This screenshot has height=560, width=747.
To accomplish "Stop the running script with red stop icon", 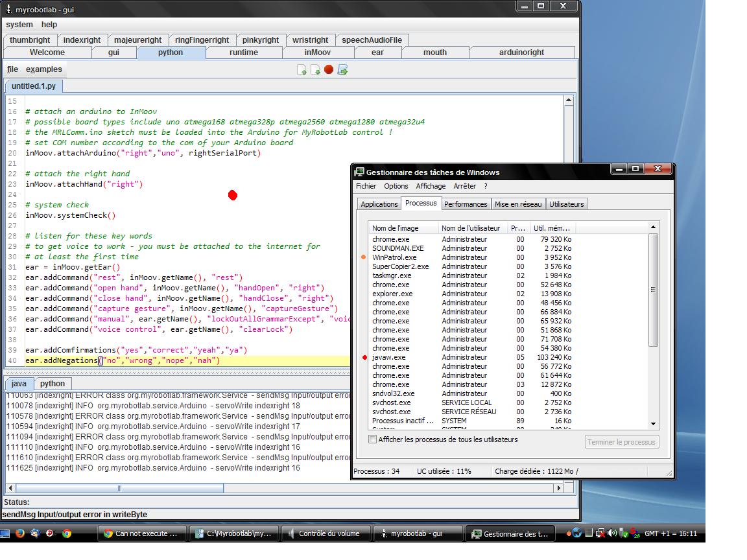I will tap(329, 69).
